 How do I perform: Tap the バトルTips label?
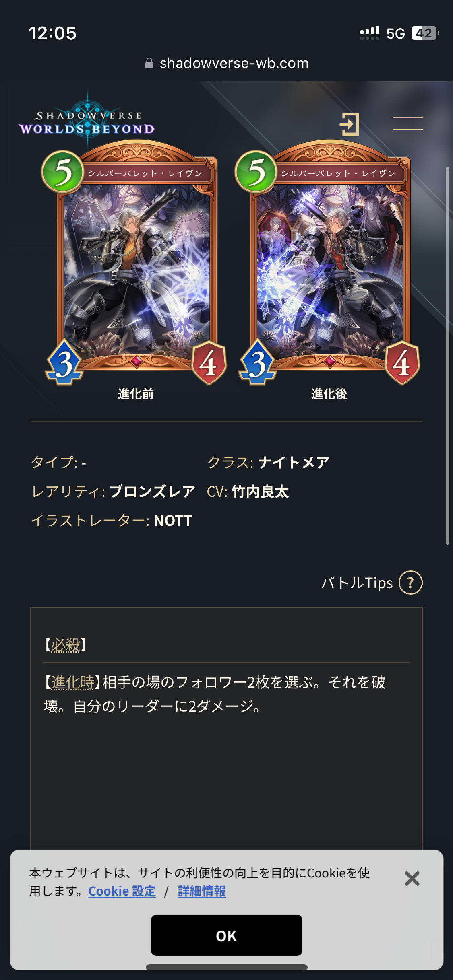pyautogui.click(x=357, y=583)
